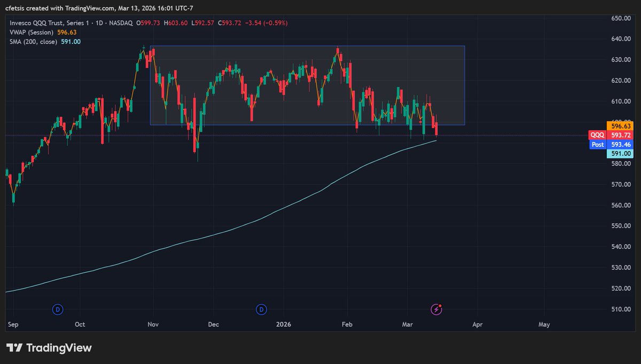Click the dividend D marker near late December
This screenshot has width=641, height=364.
(261, 309)
